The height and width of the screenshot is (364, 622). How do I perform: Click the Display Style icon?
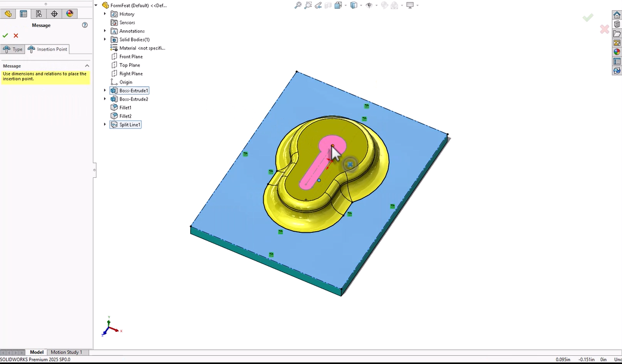(x=353, y=5)
